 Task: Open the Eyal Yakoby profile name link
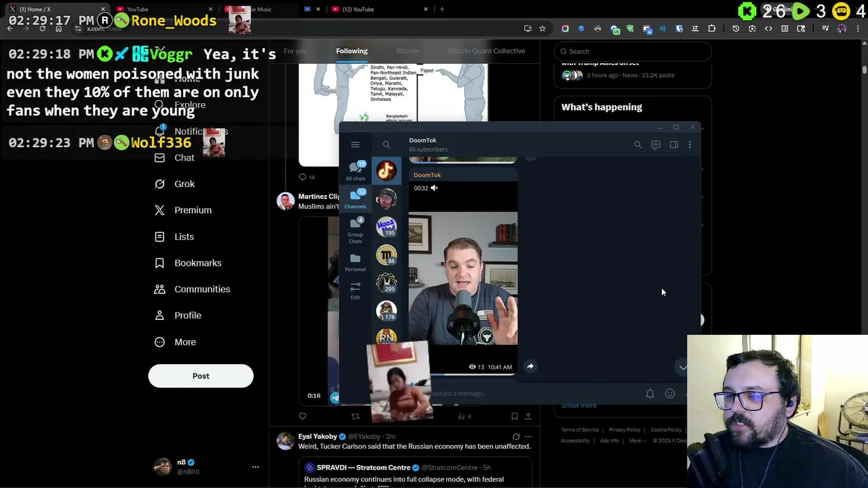coord(317,436)
